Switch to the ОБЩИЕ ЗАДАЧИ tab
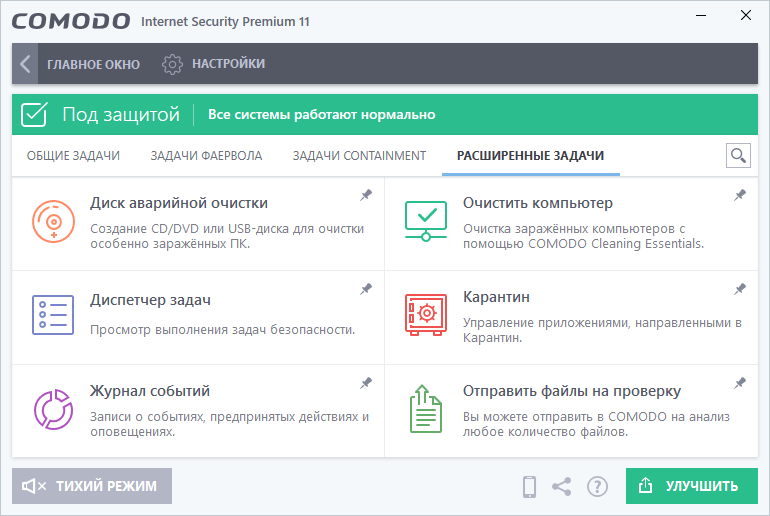770x516 pixels. 73,156
